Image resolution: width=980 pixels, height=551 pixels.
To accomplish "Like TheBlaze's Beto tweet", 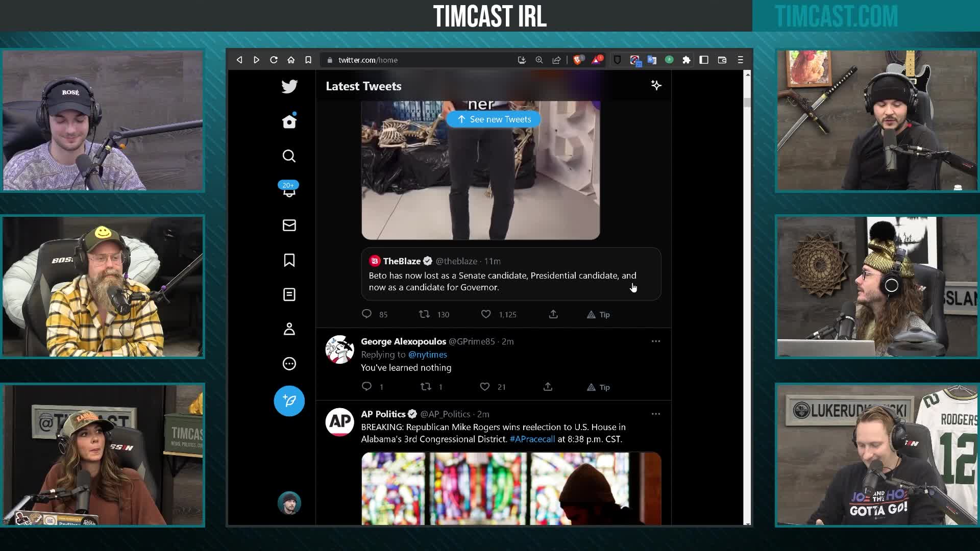I will pos(485,314).
